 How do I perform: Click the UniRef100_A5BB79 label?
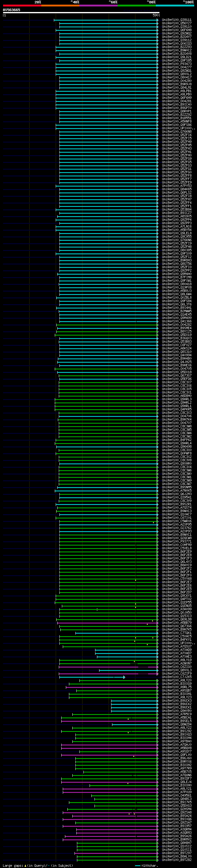(x=176, y=623)
